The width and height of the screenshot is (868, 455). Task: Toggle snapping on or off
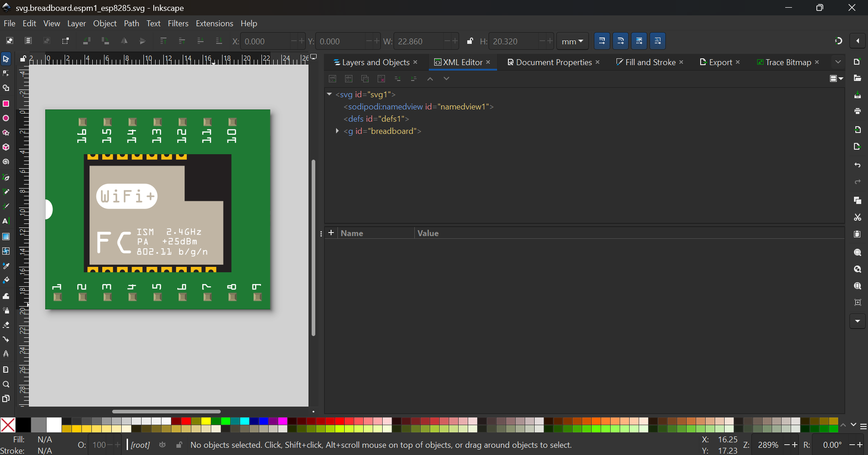coord(838,41)
